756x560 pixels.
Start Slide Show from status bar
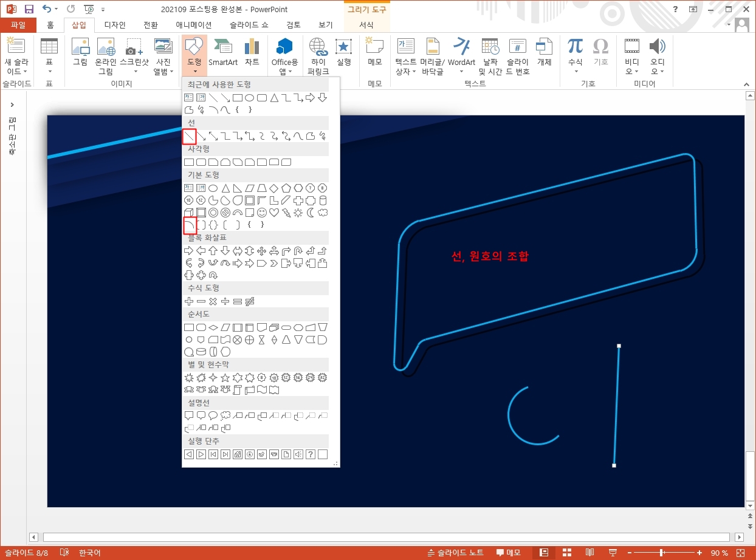pos(612,553)
